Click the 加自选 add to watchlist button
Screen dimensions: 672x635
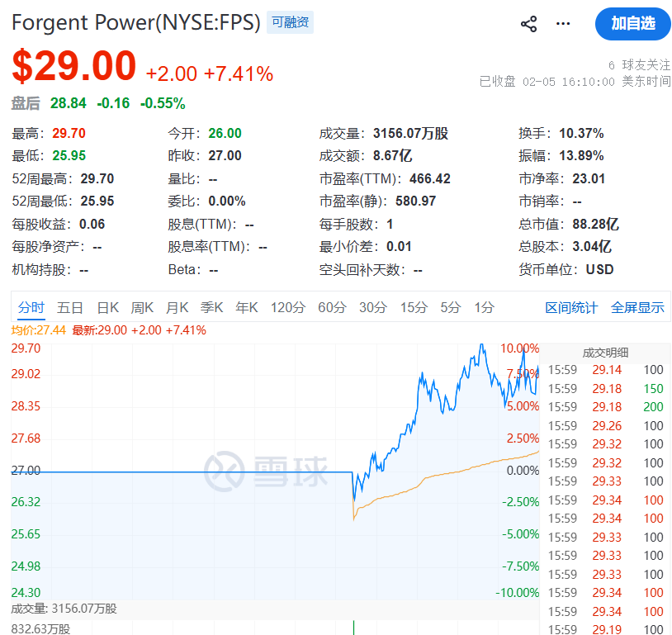click(632, 24)
